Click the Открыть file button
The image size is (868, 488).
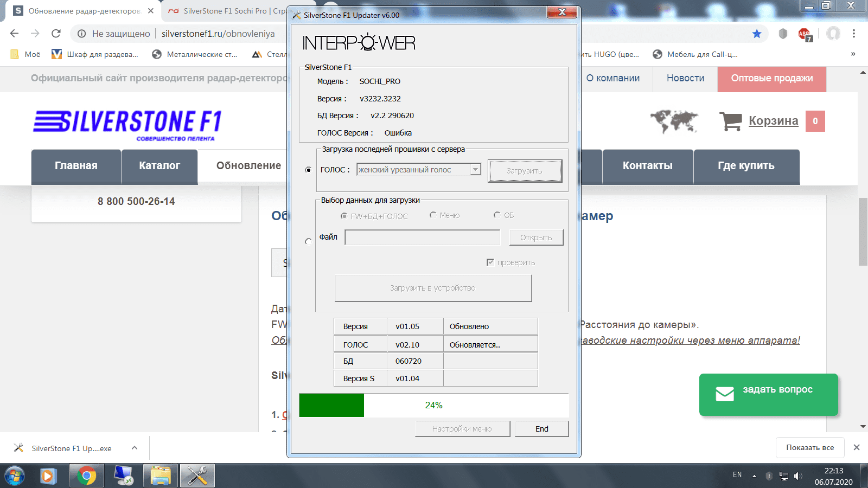(x=536, y=237)
